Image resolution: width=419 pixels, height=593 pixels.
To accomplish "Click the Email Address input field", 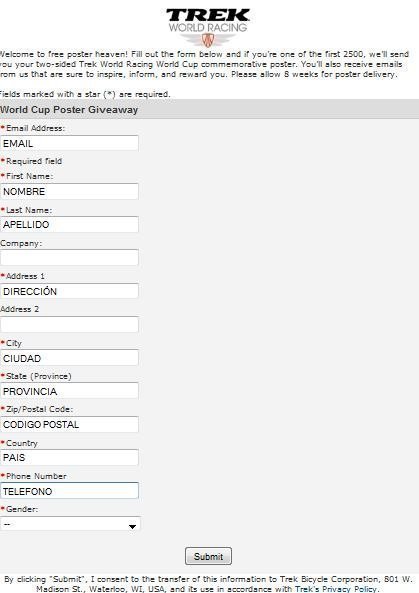I will (x=69, y=143).
